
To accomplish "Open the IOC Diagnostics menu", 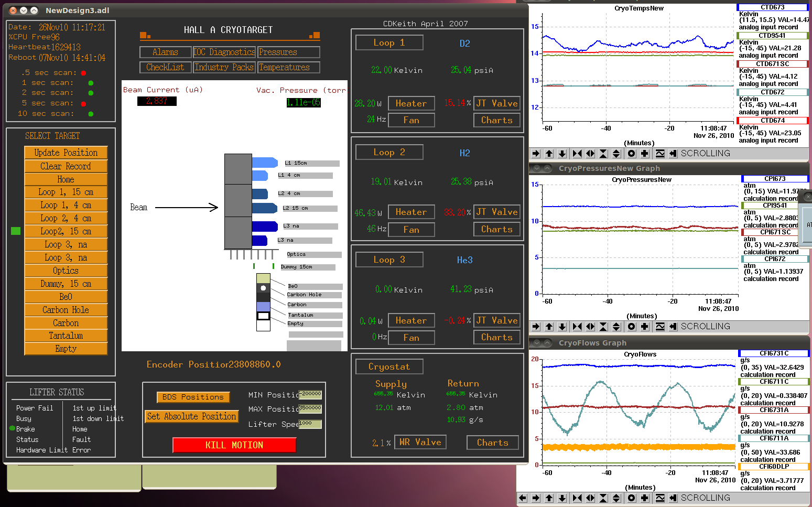I will click(x=224, y=52).
